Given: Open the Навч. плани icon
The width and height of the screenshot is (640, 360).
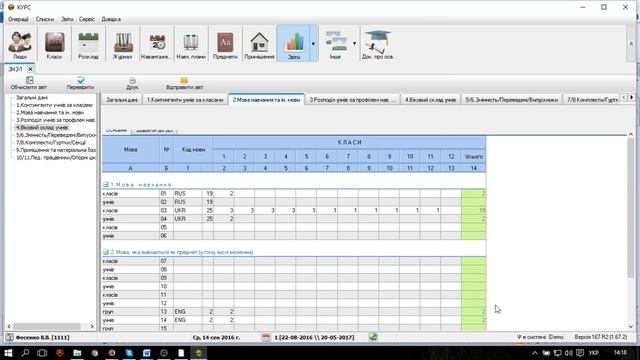Looking at the screenshot, I should click(191, 44).
